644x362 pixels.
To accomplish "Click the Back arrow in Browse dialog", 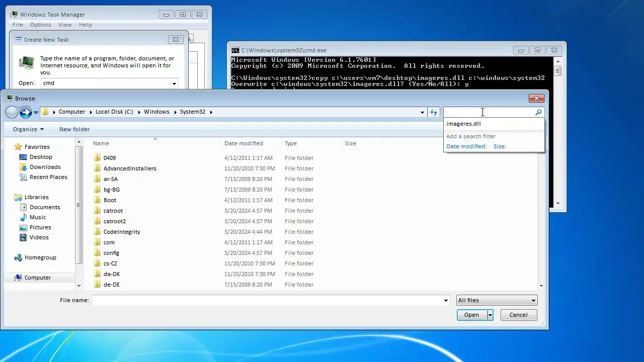I will pos(12,112).
